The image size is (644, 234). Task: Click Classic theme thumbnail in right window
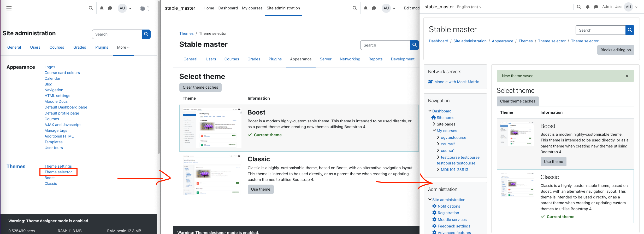tap(517, 184)
